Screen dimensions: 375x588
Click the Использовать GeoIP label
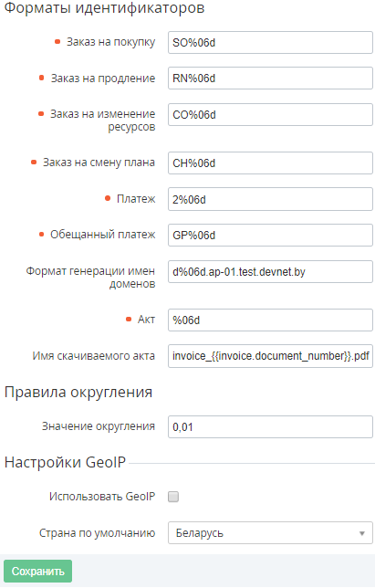102,497
